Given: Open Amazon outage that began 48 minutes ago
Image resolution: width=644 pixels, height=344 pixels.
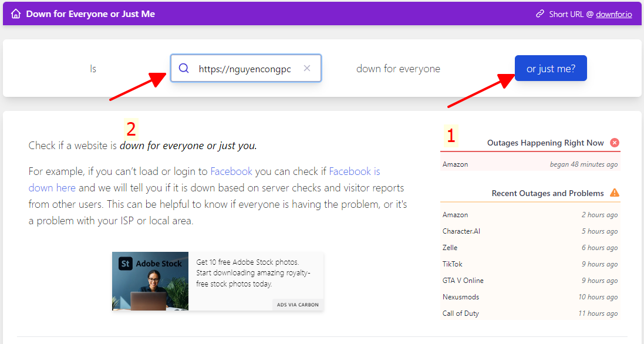Looking at the screenshot, I should coord(530,164).
